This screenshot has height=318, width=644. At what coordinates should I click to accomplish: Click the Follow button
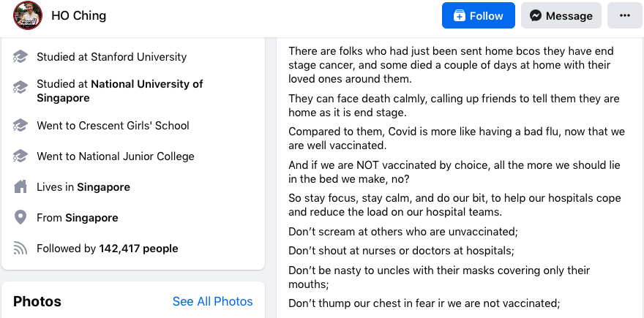pos(478,15)
